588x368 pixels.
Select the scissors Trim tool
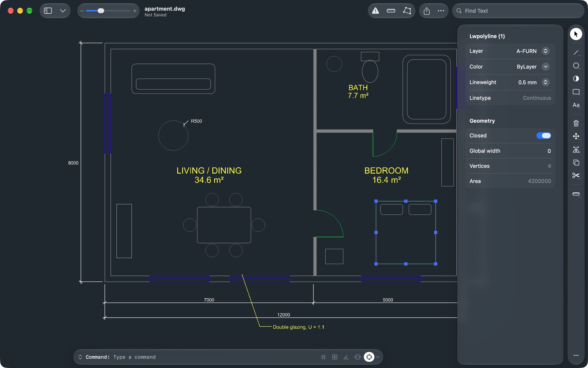(x=576, y=176)
